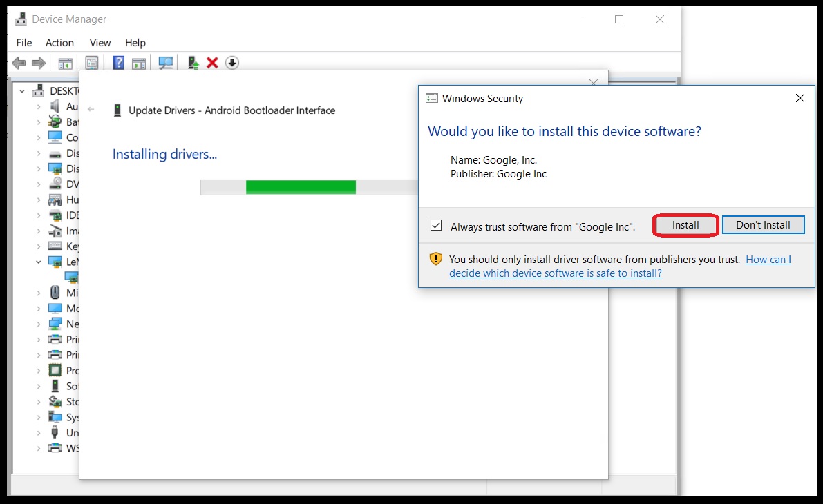
Task: Click the Name: Google, Inc. text
Action: point(493,160)
